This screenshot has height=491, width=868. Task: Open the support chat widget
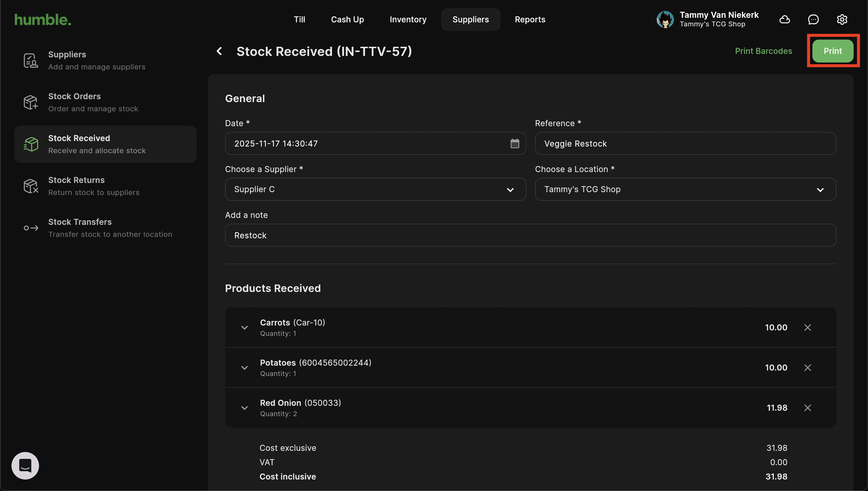pyautogui.click(x=25, y=466)
